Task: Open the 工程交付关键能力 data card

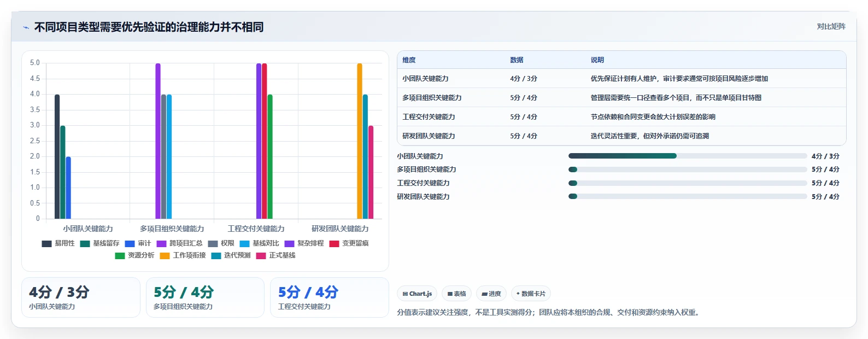Action: click(330, 297)
